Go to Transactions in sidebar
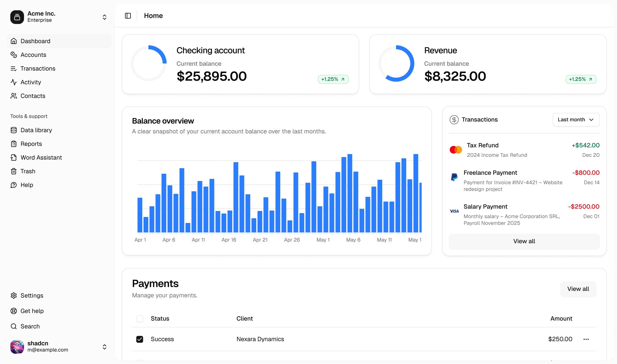The width and height of the screenshot is (617, 364). pos(38,68)
